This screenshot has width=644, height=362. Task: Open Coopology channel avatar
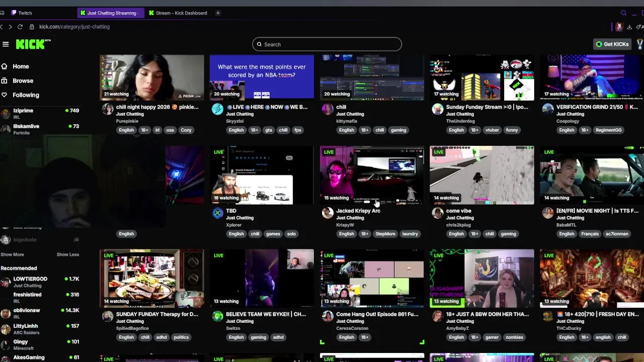coord(547,110)
